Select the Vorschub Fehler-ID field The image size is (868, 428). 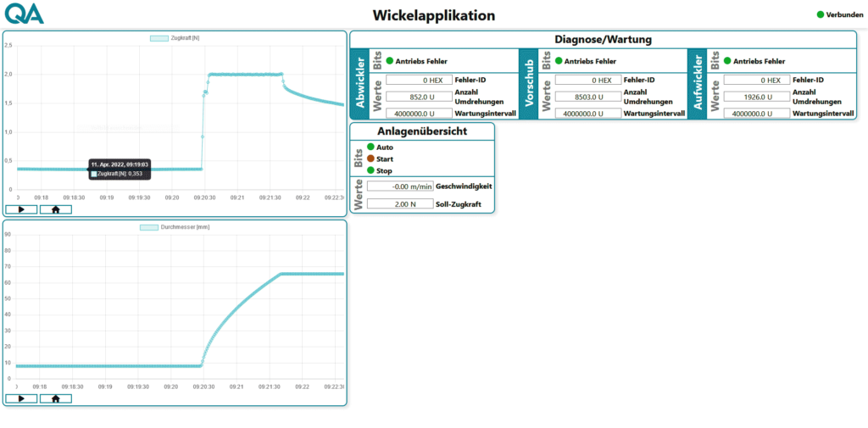click(588, 81)
